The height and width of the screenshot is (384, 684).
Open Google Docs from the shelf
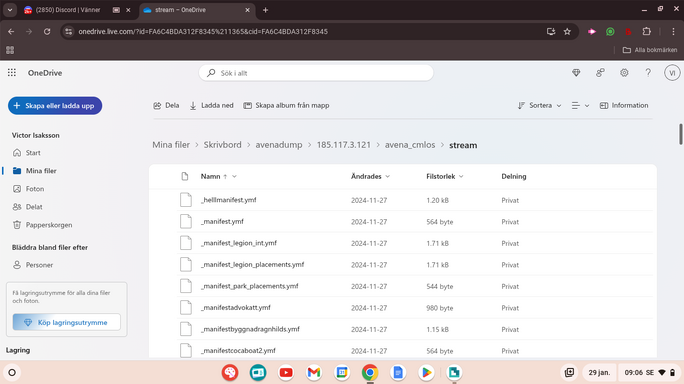pyautogui.click(x=398, y=373)
